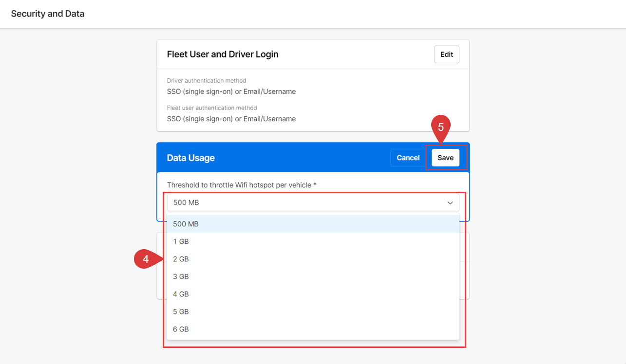Click the Security and Data page title
The height and width of the screenshot is (364, 626).
48,14
